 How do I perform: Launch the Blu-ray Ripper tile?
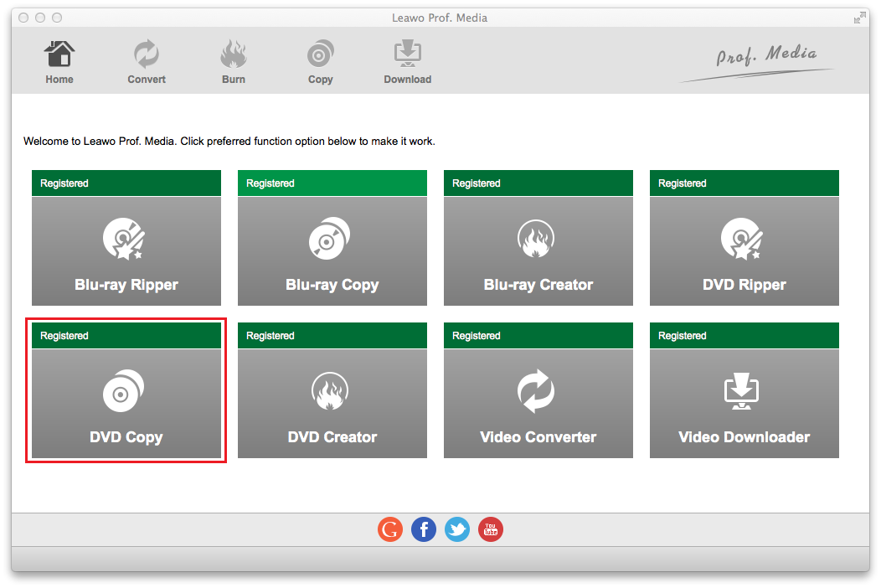click(x=126, y=251)
